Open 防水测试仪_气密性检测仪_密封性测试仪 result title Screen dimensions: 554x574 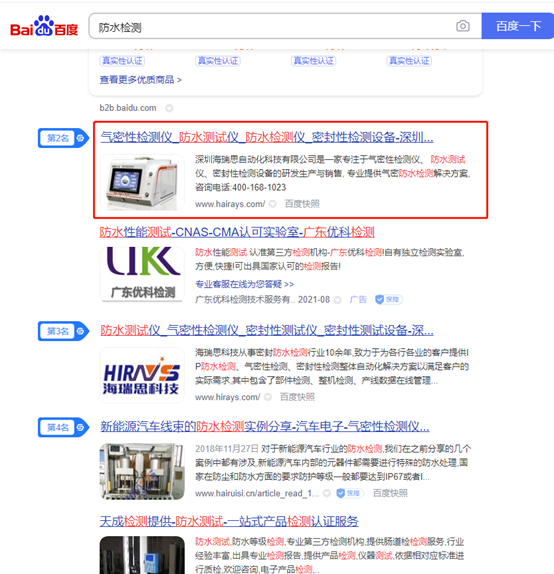[267, 331]
